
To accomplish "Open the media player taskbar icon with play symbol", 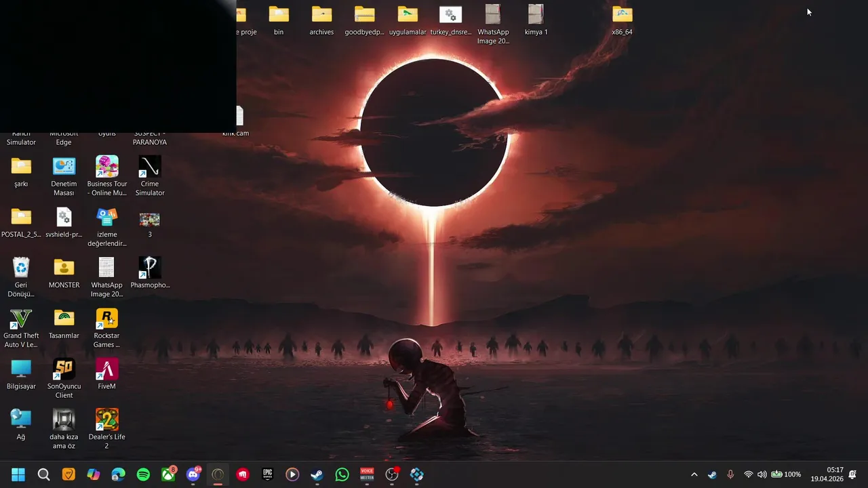I will point(292,474).
